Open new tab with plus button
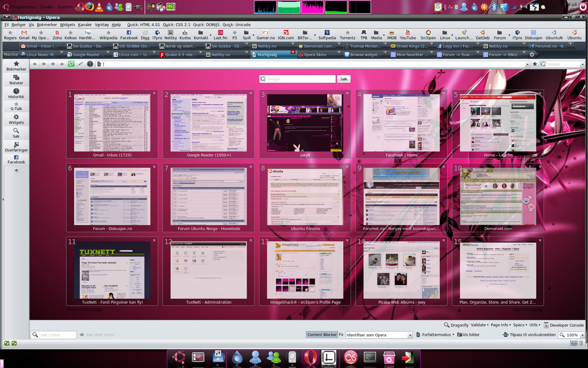 click(532, 55)
